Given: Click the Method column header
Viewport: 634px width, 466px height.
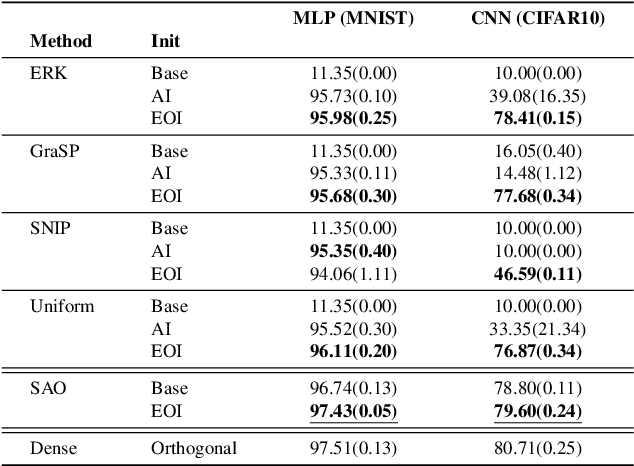Looking at the screenshot, I should coord(61,42).
